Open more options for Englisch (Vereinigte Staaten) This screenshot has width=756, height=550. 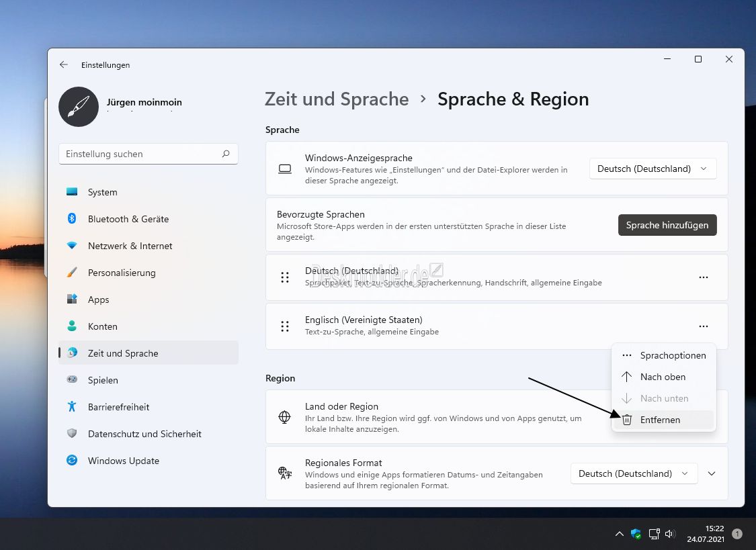point(704,326)
